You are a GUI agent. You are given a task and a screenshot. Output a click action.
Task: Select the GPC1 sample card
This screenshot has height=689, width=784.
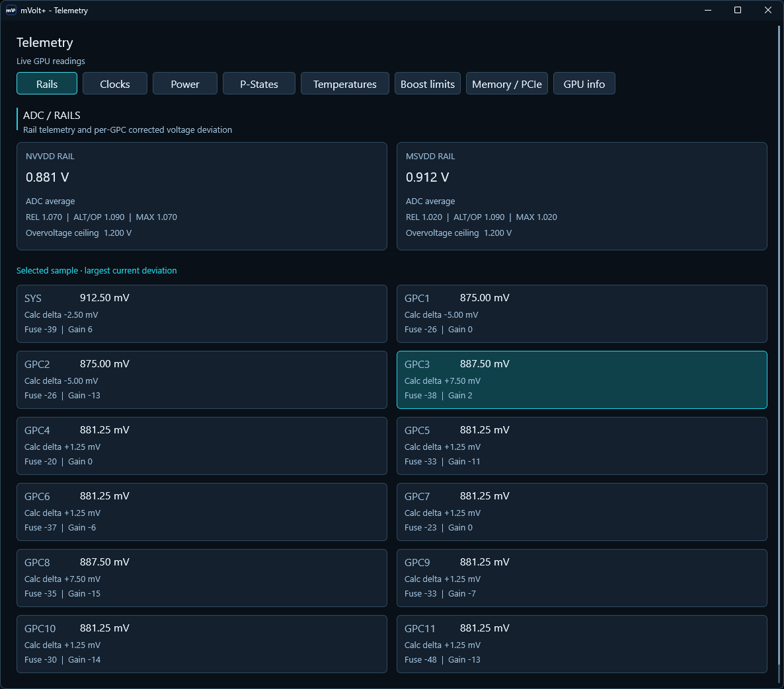582,314
